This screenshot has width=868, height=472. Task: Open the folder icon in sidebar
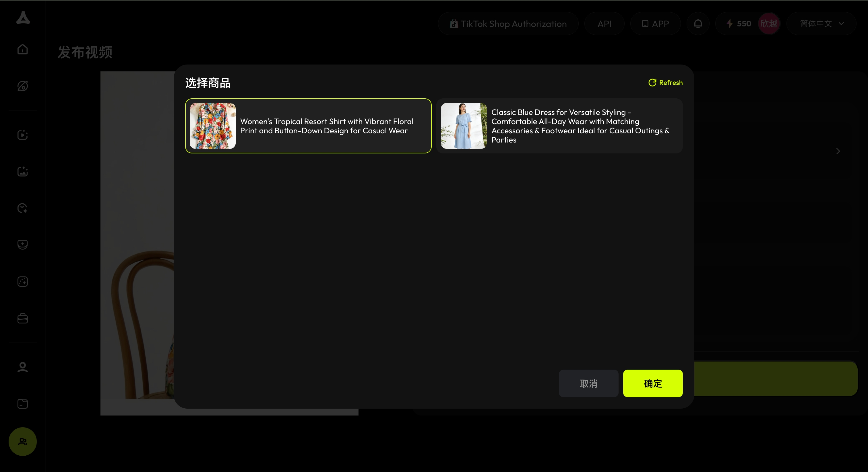tap(23, 404)
